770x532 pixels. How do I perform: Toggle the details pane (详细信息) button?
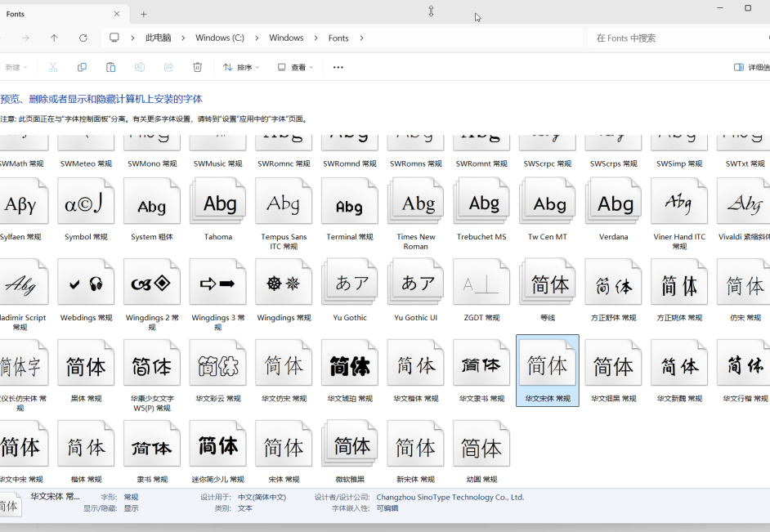(x=751, y=67)
